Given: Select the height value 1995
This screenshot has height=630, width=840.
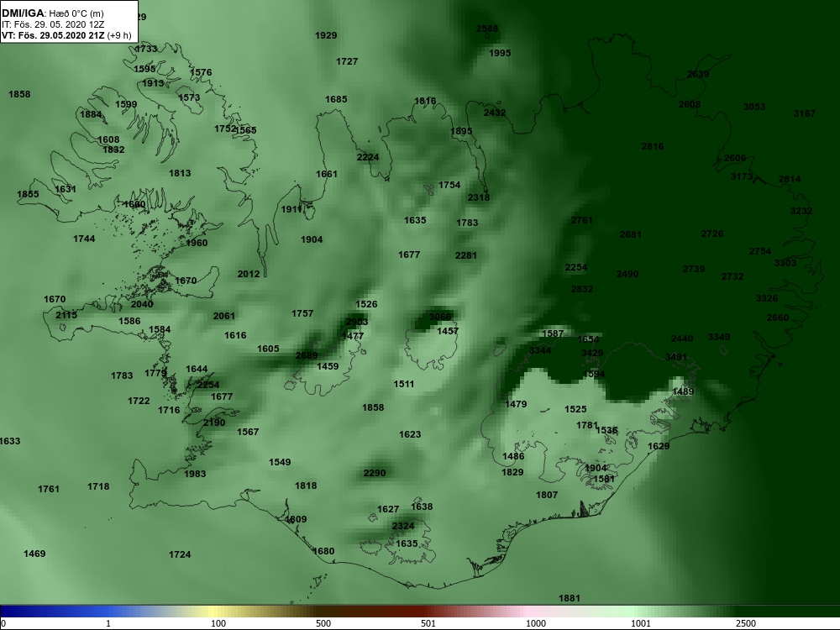Looking at the screenshot, I should point(500,53).
